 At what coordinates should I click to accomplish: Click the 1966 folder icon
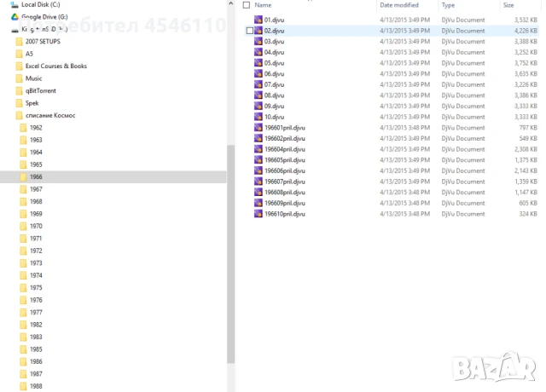(23, 177)
